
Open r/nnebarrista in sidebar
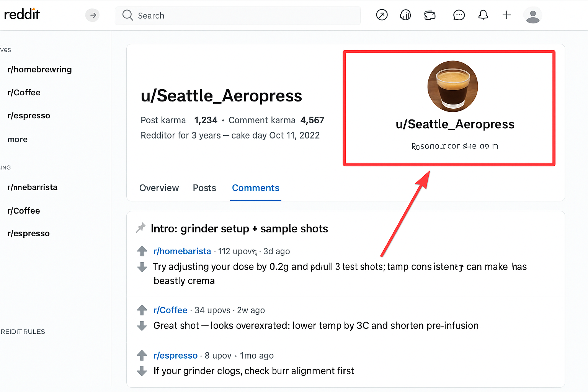click(x=33, y=187)
